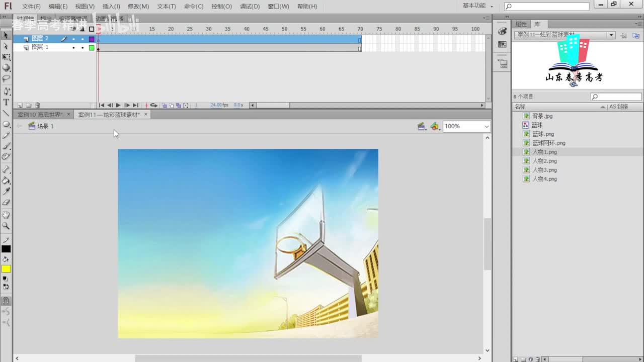This screenshot has height=362, width=644.
Task: Choose the Free Transform tool
Action: tap(6, 57)
